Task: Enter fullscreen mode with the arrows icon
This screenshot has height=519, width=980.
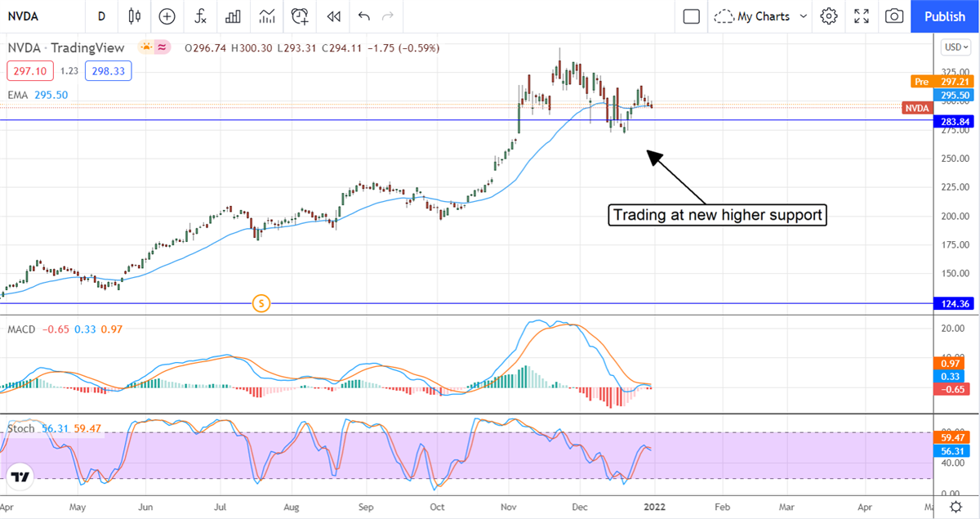Action: (x=862, y=16)
